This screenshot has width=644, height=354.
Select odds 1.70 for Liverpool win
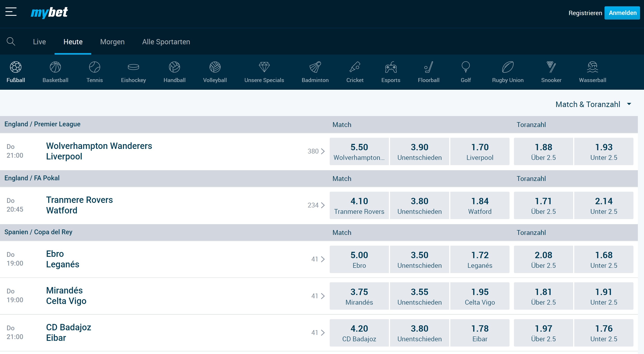pyautogui.click(x=480, y=151)
